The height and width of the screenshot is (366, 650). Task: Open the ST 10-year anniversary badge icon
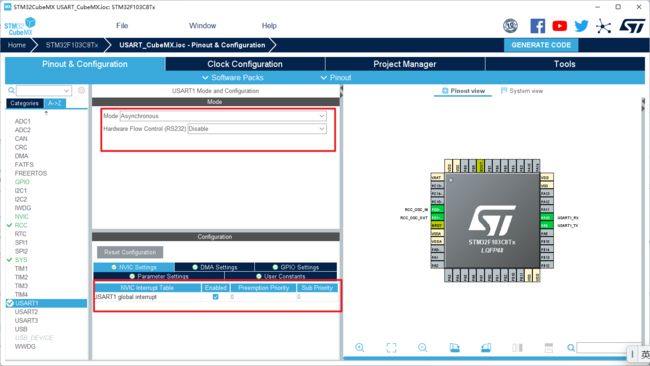point(510,26)
